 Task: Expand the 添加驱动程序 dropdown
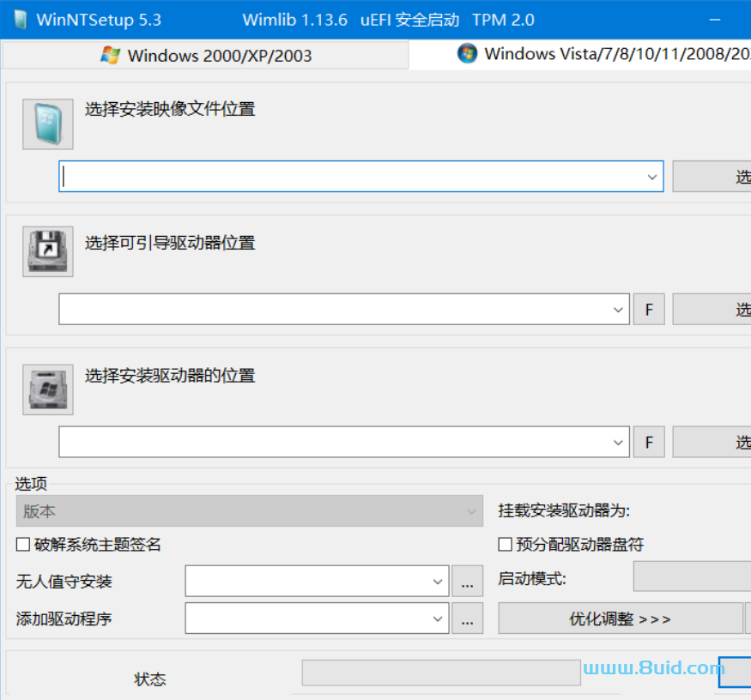[437, 619]
